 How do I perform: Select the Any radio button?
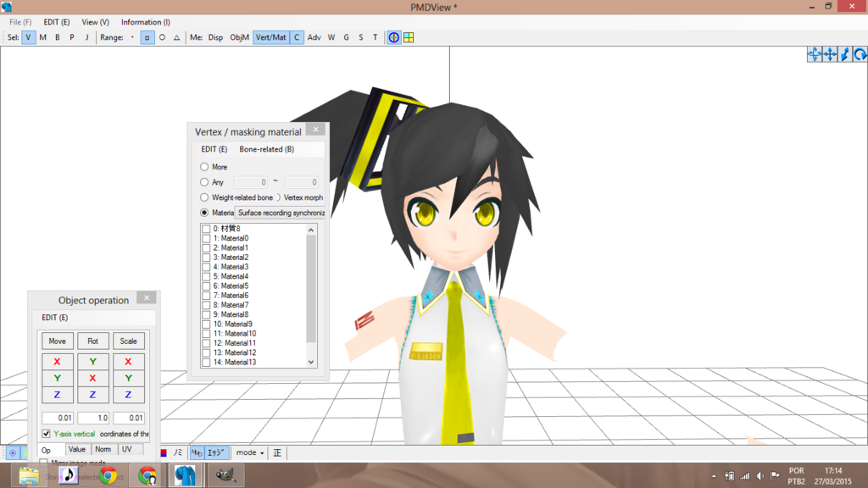pyautogui.click(x=204, y=182)
